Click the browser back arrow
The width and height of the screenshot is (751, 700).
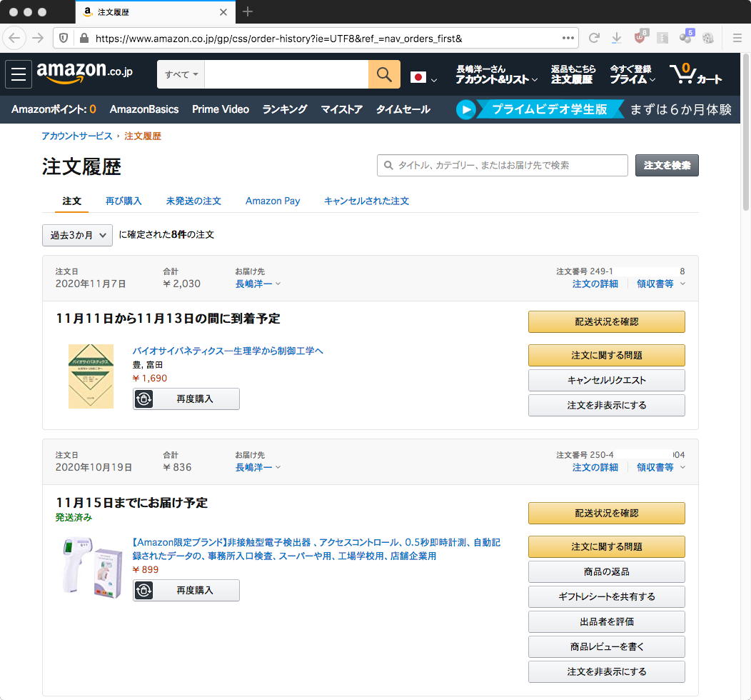[x=14, y=38]
